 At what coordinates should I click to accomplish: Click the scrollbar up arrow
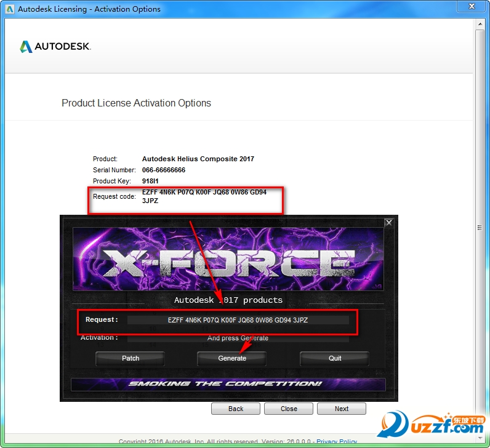click(x=480, y=25)
